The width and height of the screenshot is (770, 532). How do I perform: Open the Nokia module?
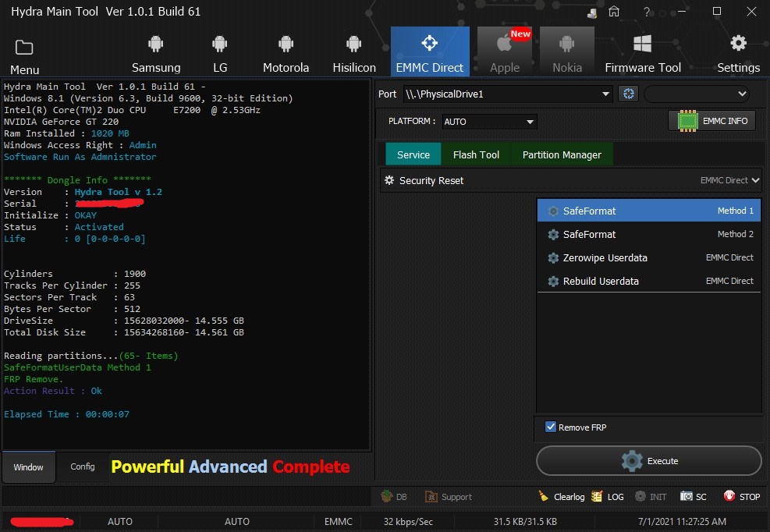566,51
